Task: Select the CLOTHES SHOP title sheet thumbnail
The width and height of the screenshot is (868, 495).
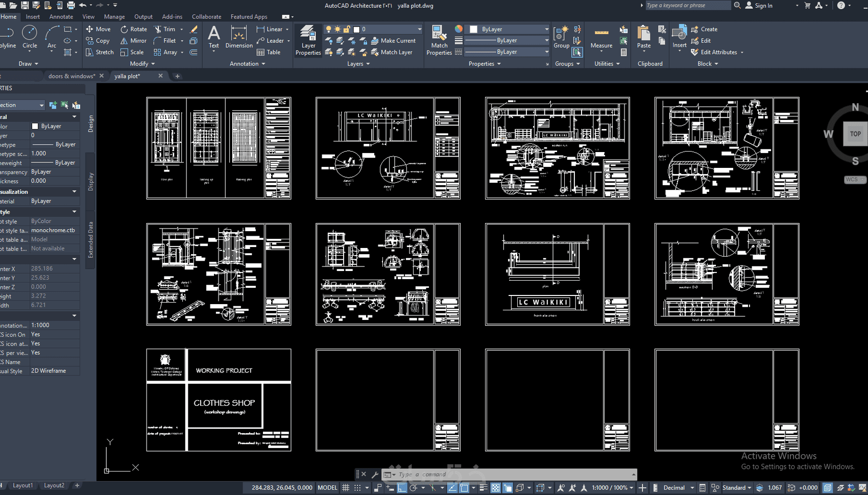Action: click(219, 400)
